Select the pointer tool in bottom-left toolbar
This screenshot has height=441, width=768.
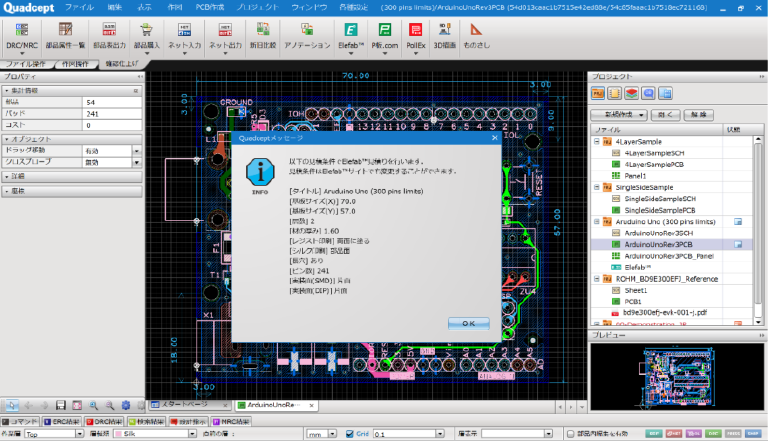pyautogui.click(x=12, y=405)
